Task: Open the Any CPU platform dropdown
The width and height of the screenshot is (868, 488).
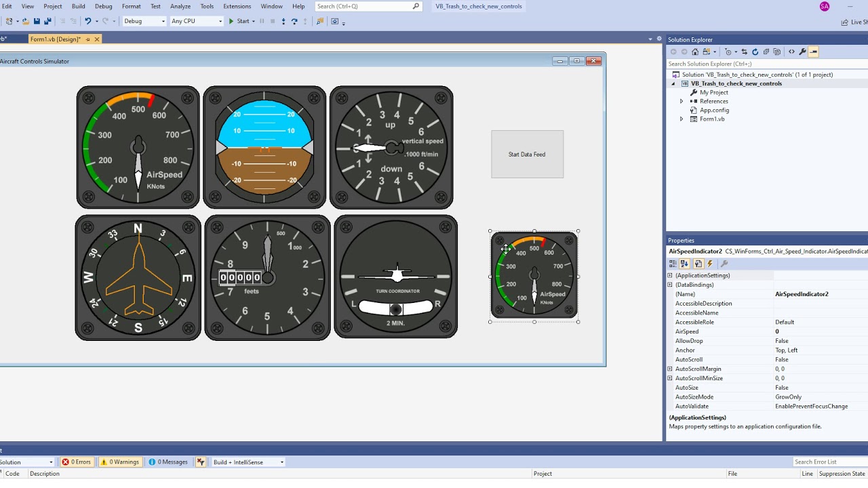Action: 197,21
